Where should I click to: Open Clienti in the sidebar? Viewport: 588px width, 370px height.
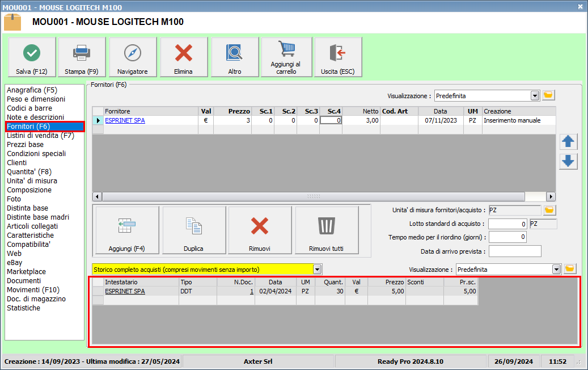17,162
